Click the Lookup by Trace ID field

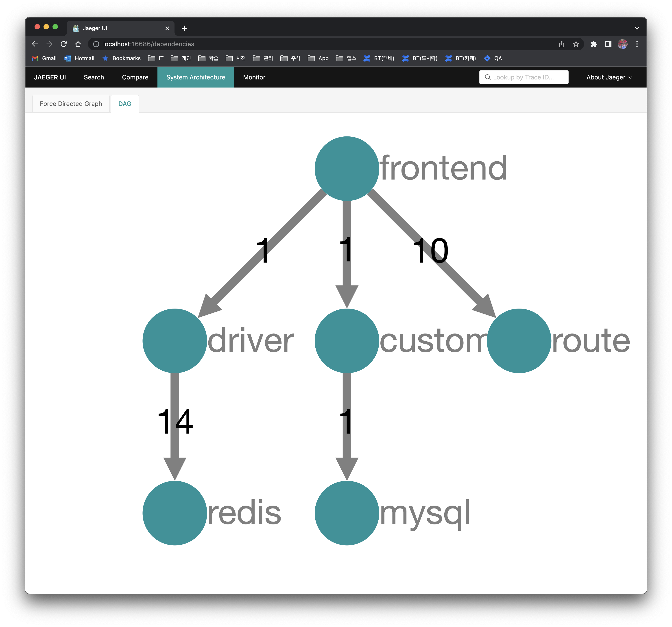click(x=524, y=77)
